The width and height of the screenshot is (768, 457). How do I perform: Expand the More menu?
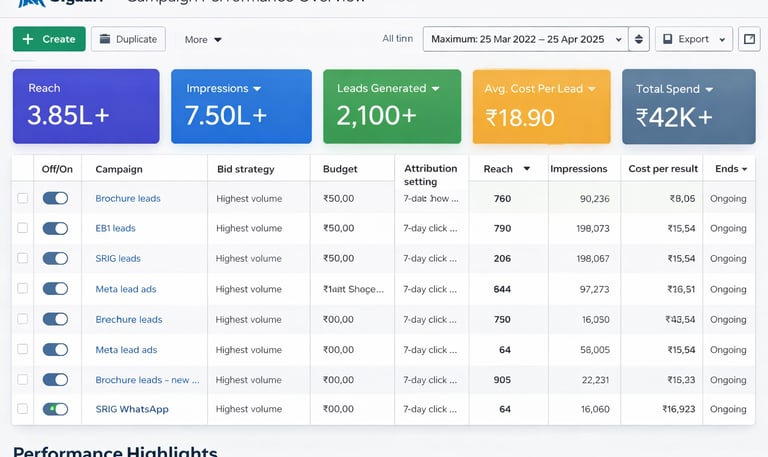coord(203,40)
